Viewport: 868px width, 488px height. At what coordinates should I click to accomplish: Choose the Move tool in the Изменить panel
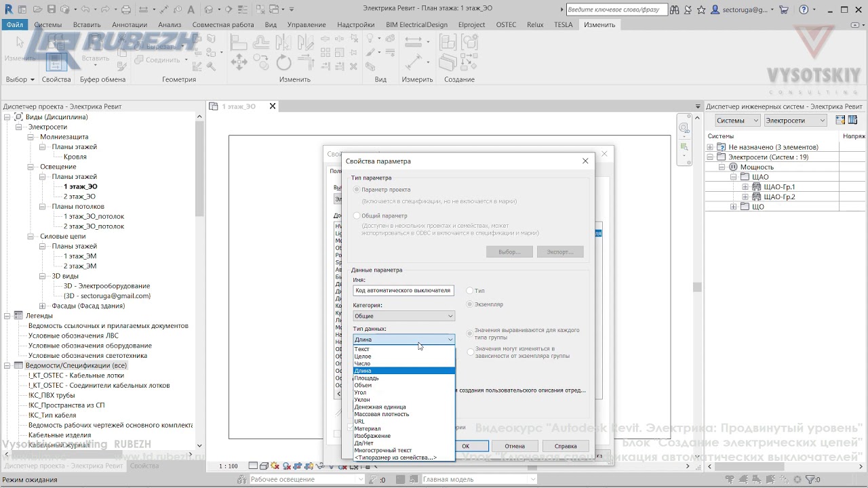point(239,63)
